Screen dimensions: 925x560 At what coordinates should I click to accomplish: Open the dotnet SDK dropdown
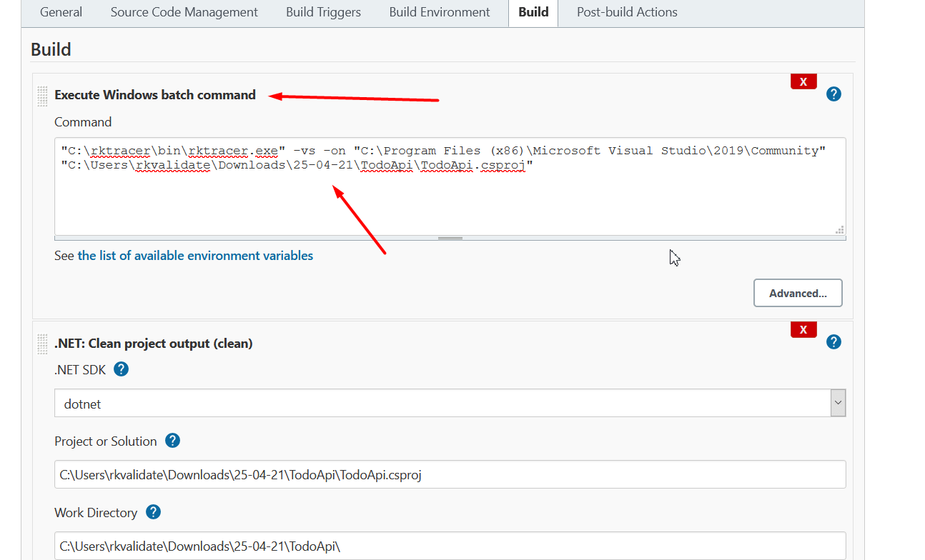(837, 402)
